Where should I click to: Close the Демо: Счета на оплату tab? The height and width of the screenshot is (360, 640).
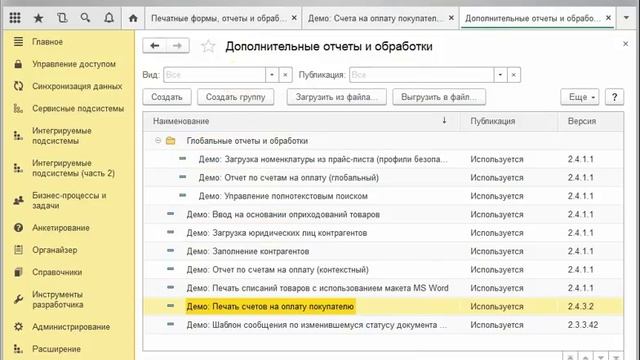coord(451,18)
